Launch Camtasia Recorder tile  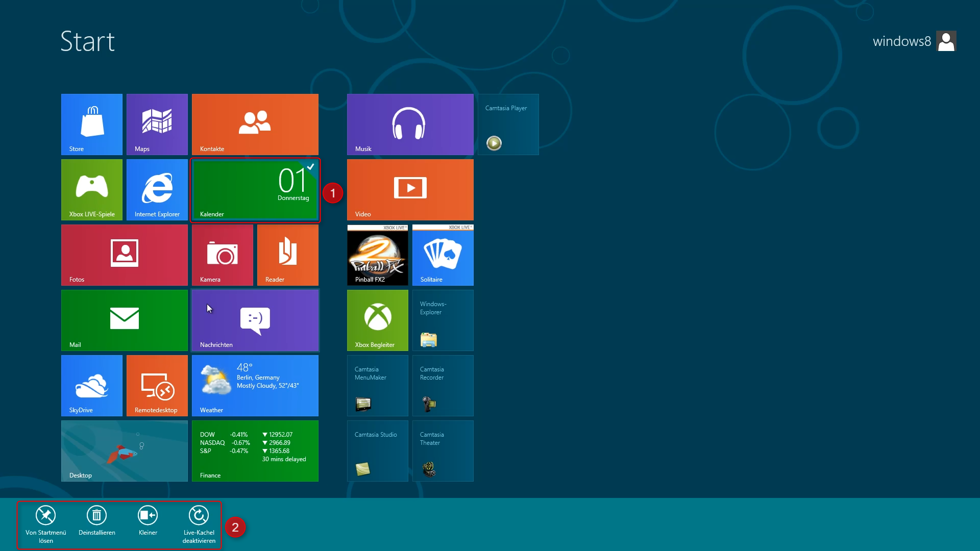(x=443, y=386)
